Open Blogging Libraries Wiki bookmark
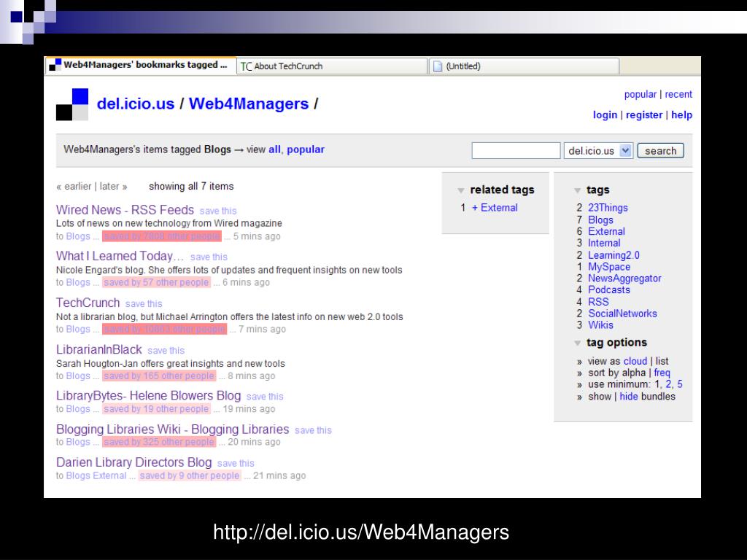 point(172,429)
